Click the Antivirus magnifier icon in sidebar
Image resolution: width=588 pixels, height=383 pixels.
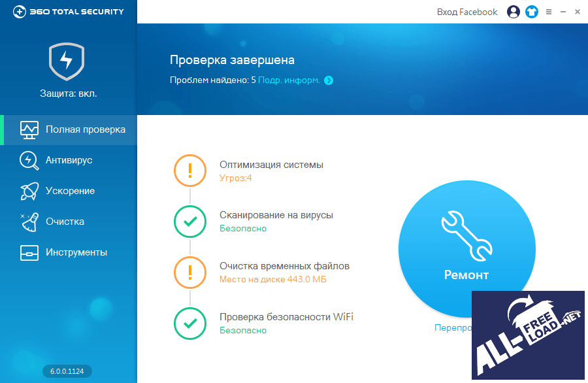click(29, 160)
